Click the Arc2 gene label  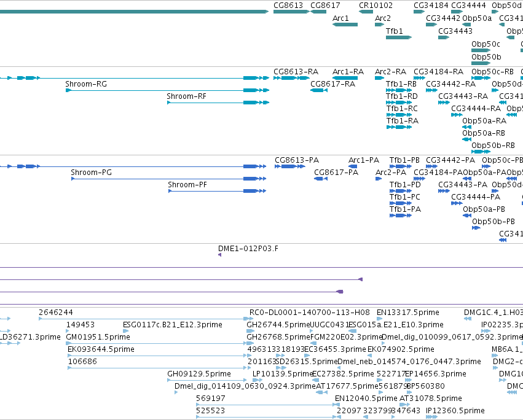pyautogui.click(x=383, y=18)
